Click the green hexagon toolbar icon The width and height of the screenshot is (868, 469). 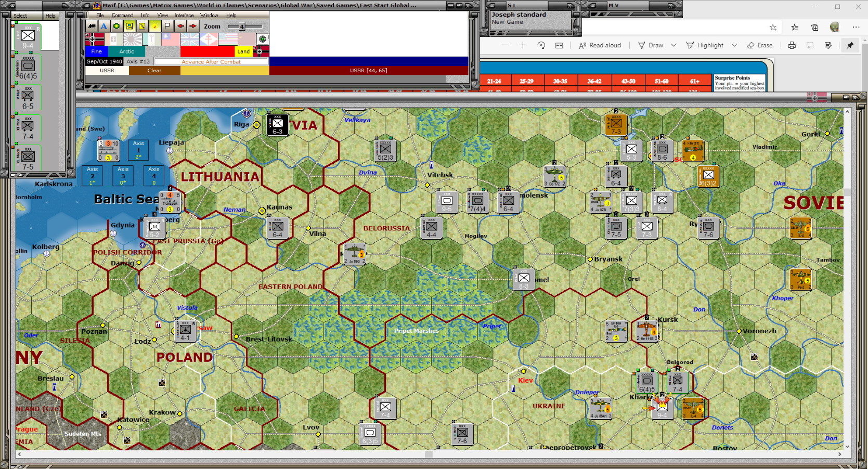click(116, 26)
